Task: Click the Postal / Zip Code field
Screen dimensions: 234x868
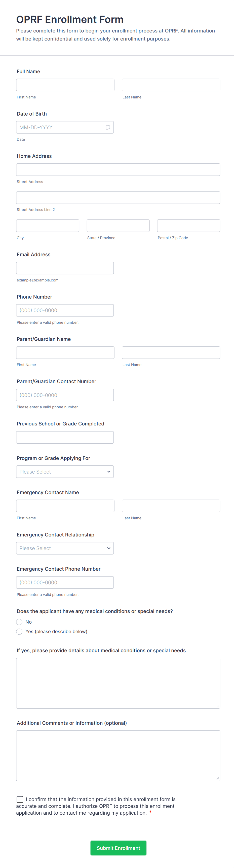Action: (x=188, y=226)
